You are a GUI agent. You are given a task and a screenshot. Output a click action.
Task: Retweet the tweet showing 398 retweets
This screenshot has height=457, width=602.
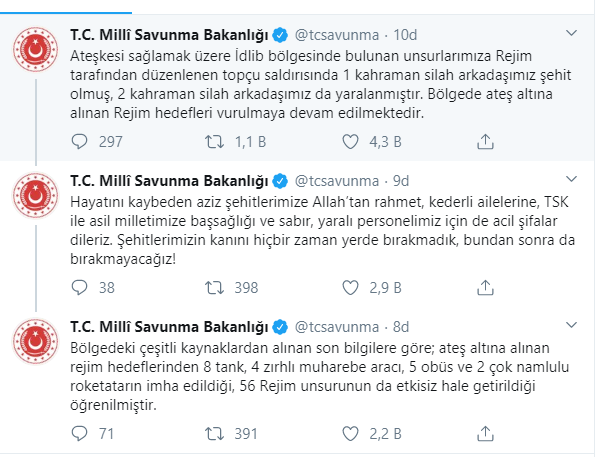[214, 288]
